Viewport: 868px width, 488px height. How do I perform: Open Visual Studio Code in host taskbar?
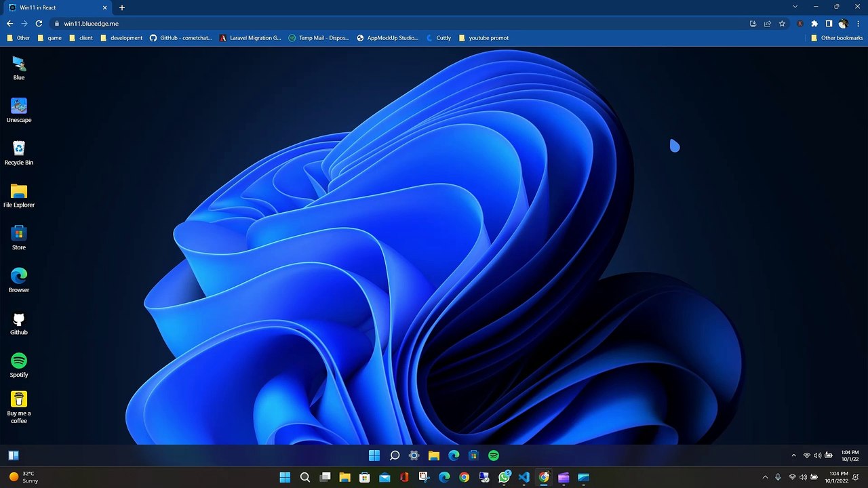tap(524, 477)
